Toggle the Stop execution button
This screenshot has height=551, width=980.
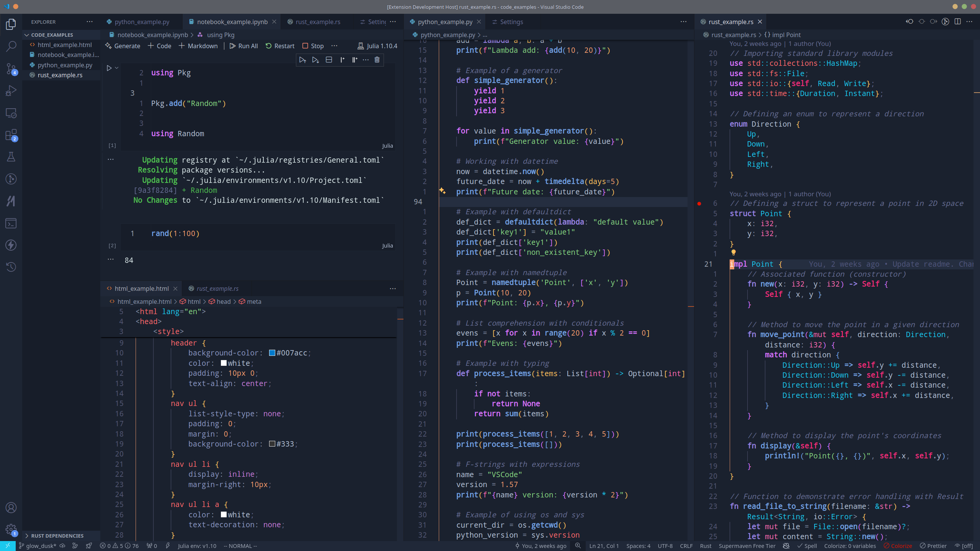click(x=313, y=46)
